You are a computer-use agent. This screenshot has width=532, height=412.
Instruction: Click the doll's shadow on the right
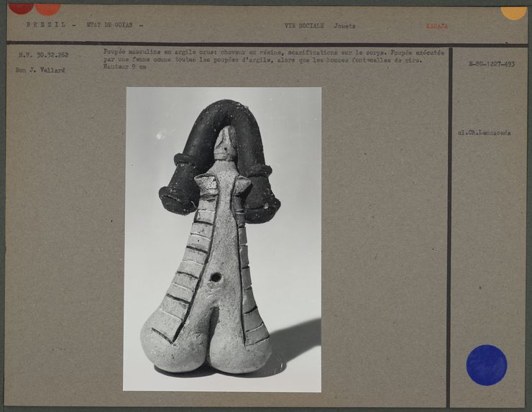point(295,343)
